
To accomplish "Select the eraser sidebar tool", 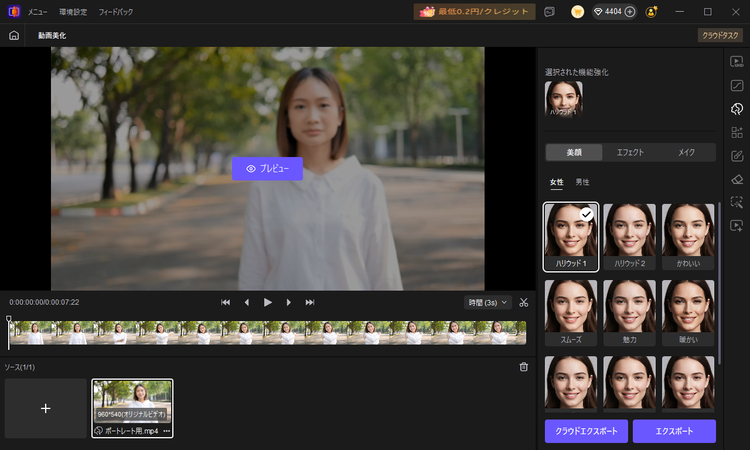I will (x=737, y=179).
